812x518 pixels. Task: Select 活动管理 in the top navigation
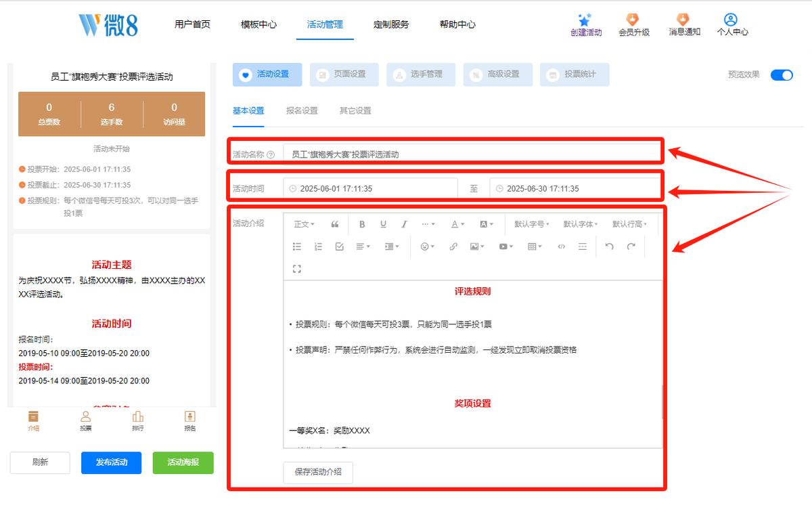tap(325, 24)
